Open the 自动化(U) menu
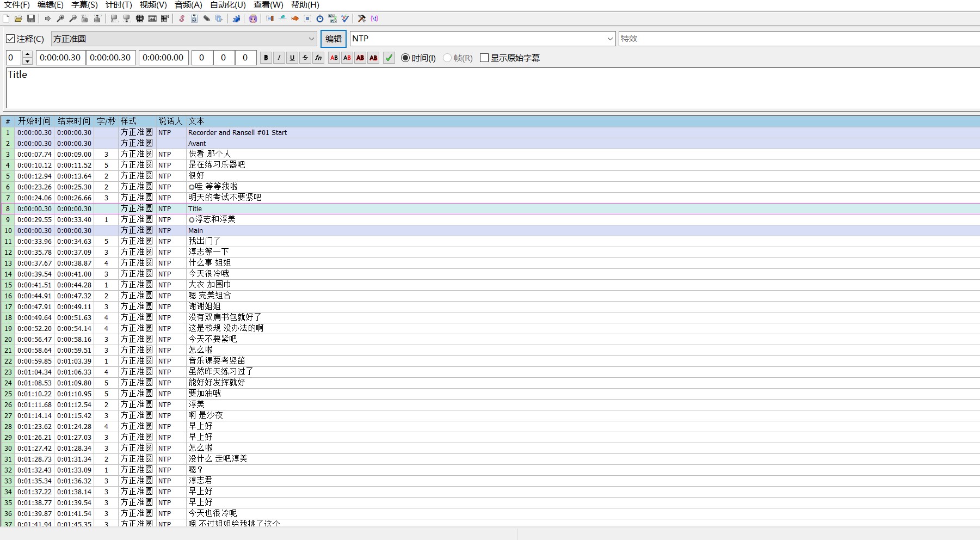 [227, 5]
